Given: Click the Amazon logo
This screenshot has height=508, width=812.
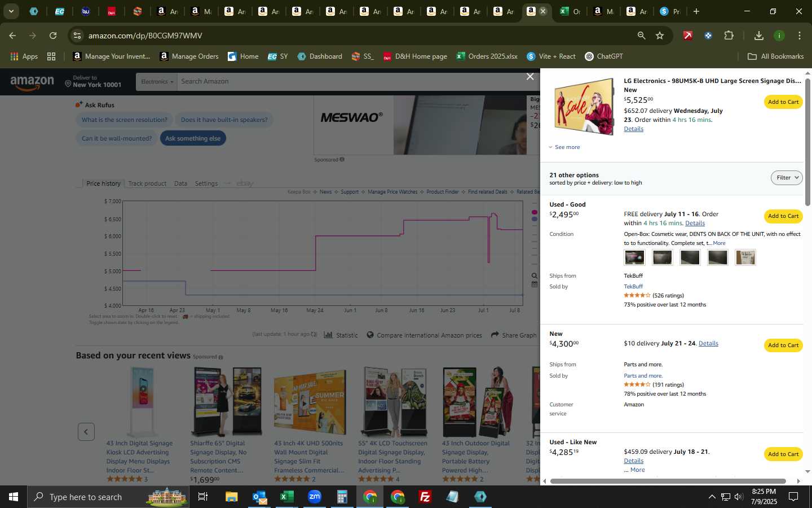Looking at the screenshot, I should tap(32, 82).
